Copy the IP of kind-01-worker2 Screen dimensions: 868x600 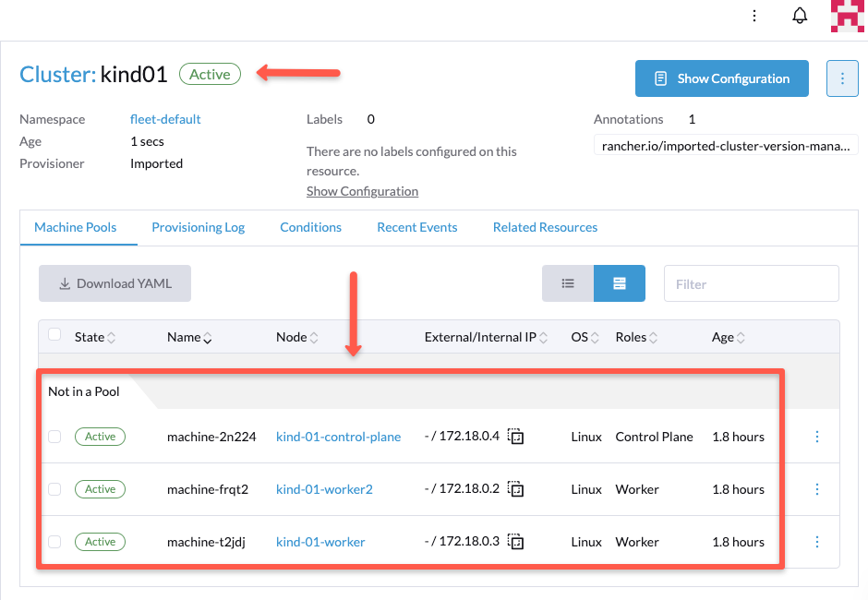515,489
